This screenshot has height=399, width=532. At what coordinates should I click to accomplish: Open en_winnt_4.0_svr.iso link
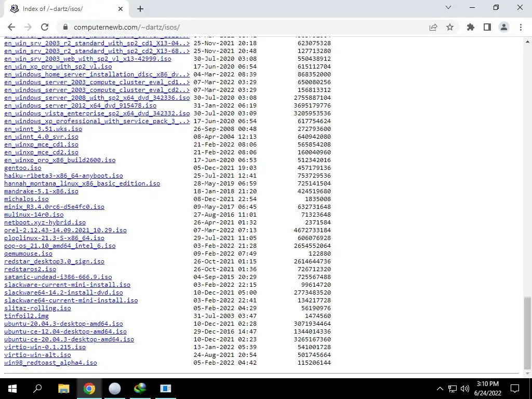pos(42,137)
